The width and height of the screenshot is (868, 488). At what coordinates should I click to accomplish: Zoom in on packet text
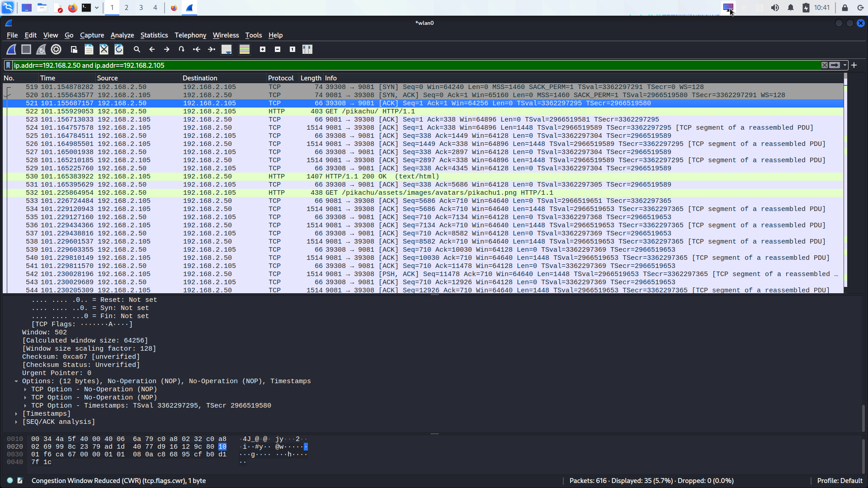(263, 49)
